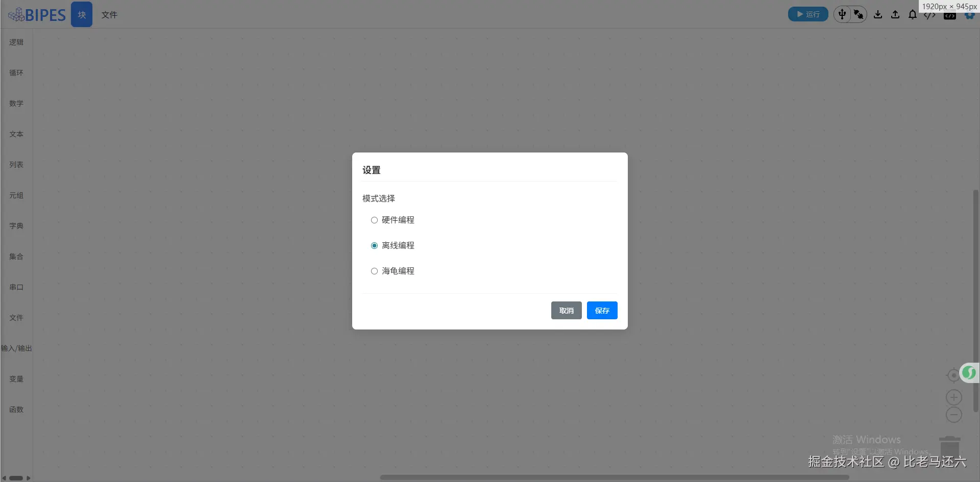Select the 硬件编程 radio option
Viewport: 980px width, 482px height.
(x=375, y=220)
